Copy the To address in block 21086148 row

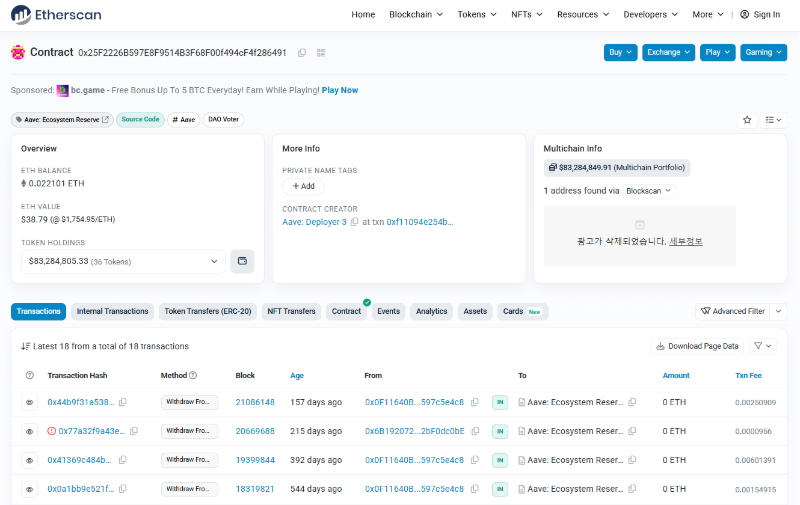pyautogui.click(x=632, y=402)
